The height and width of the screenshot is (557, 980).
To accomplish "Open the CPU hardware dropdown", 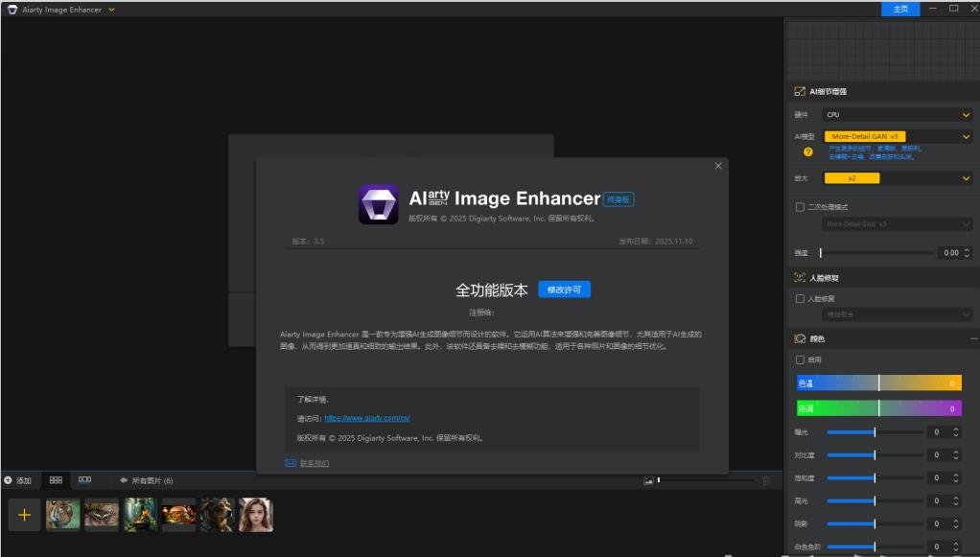I will [x=897, y=114].
